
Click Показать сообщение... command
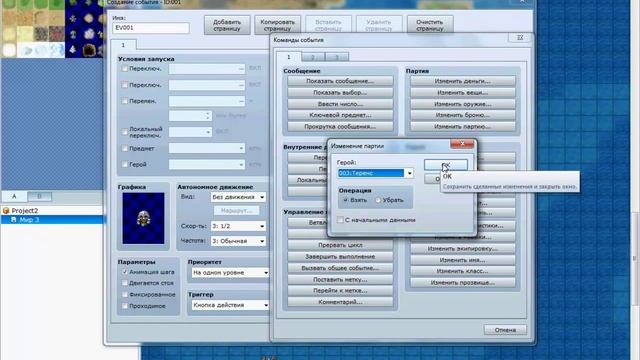(340, 81)
